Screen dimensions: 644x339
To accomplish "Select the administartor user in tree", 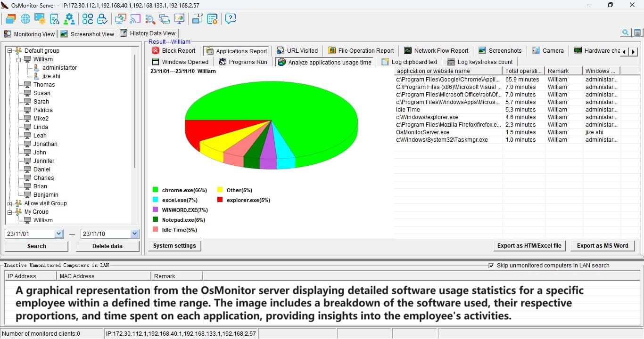I will [x=59, y=68].
